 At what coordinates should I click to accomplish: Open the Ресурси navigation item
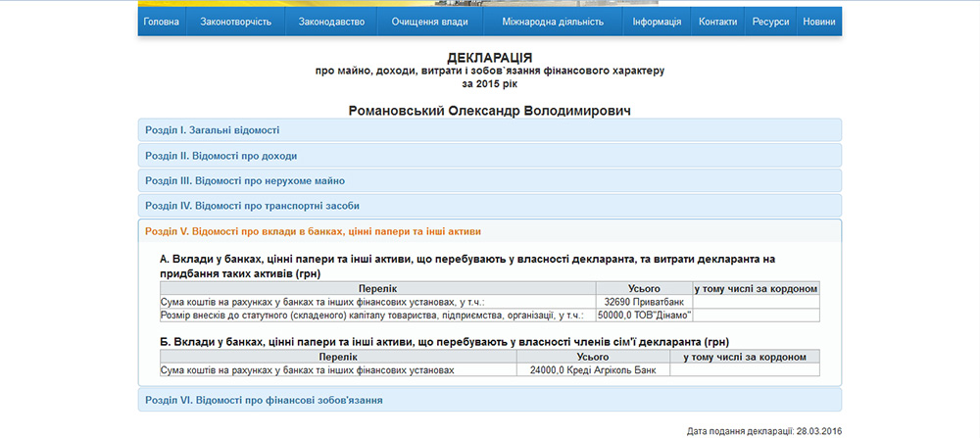tap(770, 22)
